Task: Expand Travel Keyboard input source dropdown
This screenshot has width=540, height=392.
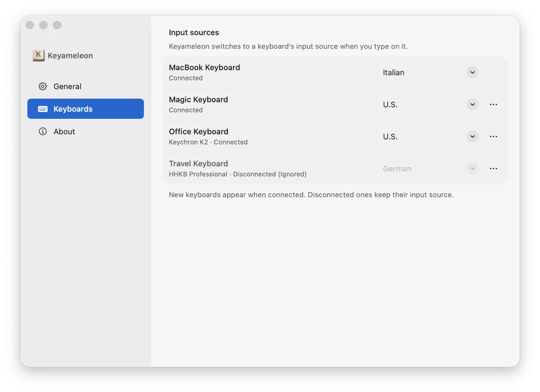Action: (x=472, y=169)
